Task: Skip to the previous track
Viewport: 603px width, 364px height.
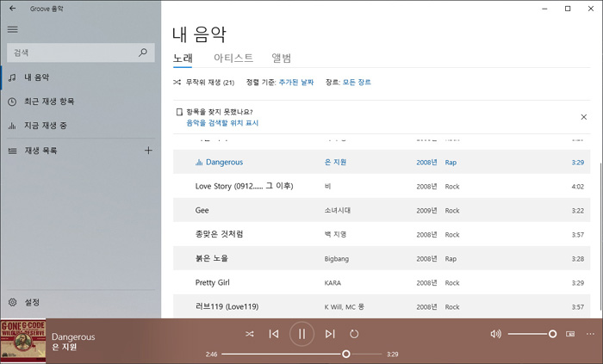Action: pos(274,334)
